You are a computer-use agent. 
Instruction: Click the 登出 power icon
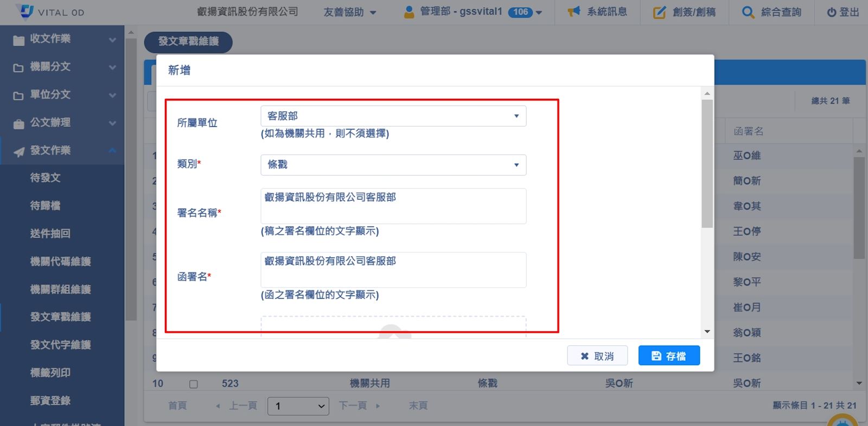(831, 12)
